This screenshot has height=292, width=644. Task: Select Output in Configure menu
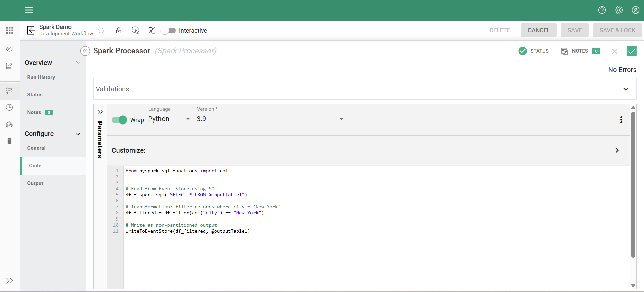click(35, 183)
